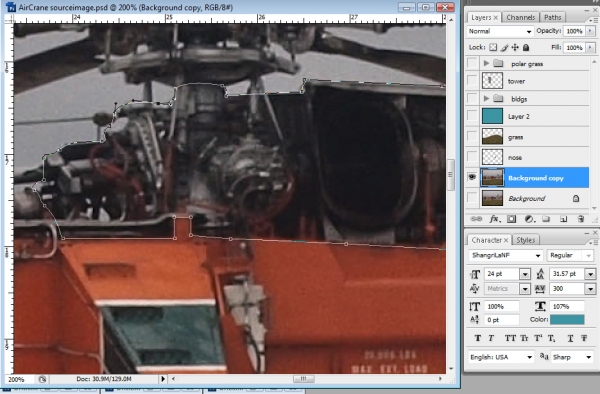The image size is (600, 394).
Task: Open the Character panel options menu
Action: tap(594, 242)
